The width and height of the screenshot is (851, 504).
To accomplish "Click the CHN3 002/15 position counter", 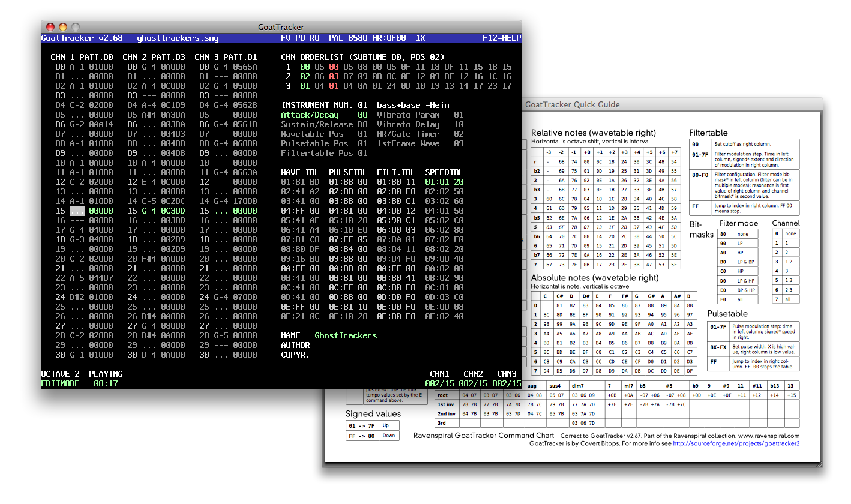I will (507, 383).
